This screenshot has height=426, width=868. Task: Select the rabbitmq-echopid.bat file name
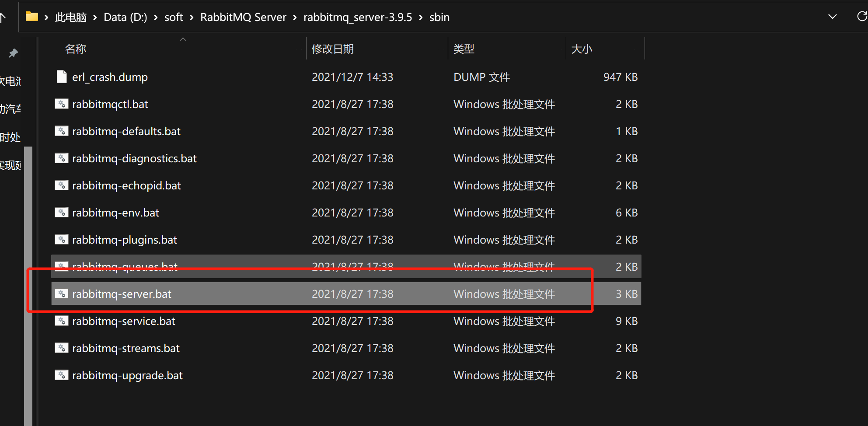coord(126,185)
